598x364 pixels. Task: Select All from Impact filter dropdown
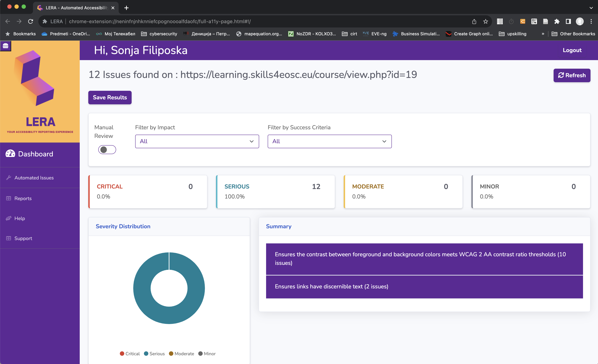tap(197, 141)
